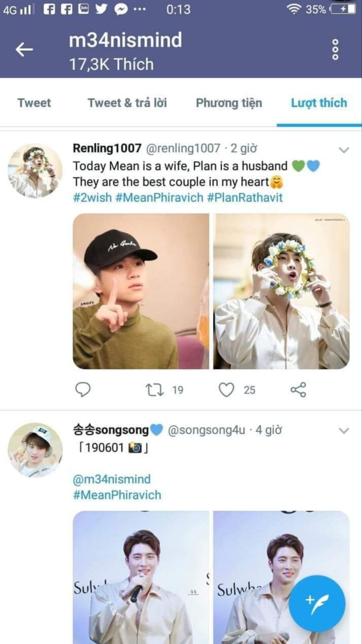362x644 pixels.
Task: Open the #2wish hashtag
Action: tap(92, 198)
